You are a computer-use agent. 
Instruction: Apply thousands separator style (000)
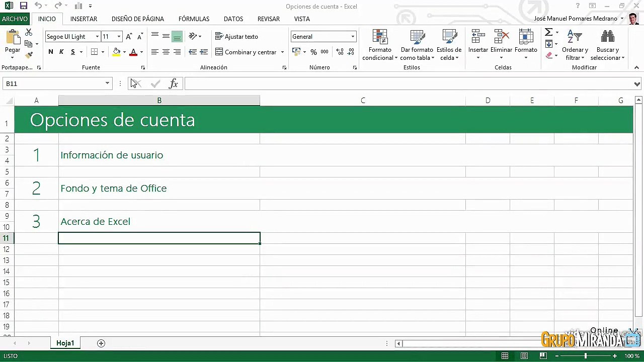325,52
